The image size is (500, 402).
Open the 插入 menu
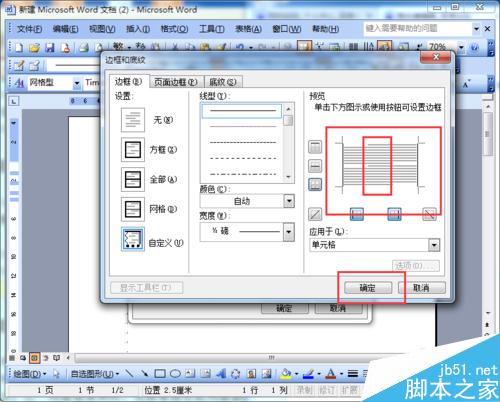[138, 29]
